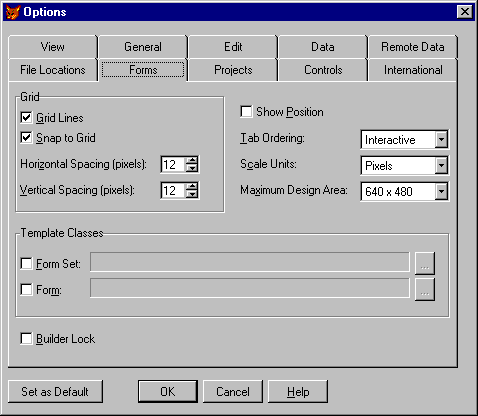Open the Tab Ordering dropdown
The width and height of the screenshot is (478, 416).
[441, 139]
